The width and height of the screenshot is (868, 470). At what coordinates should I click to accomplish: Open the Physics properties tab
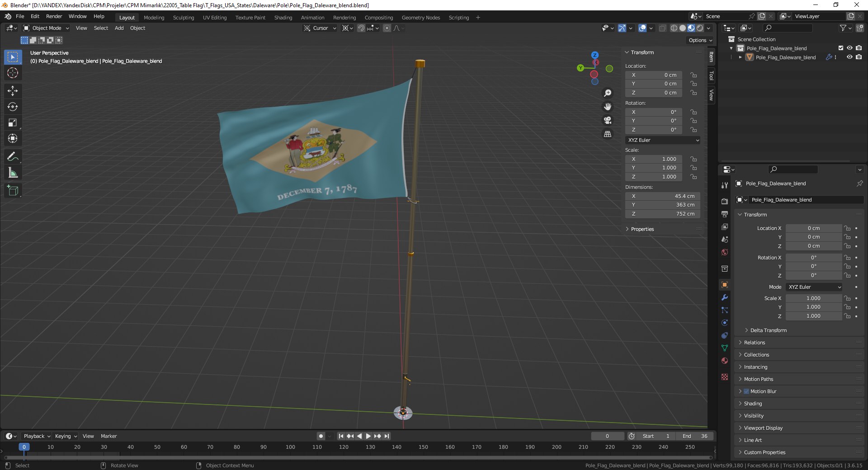coord(725,323)
